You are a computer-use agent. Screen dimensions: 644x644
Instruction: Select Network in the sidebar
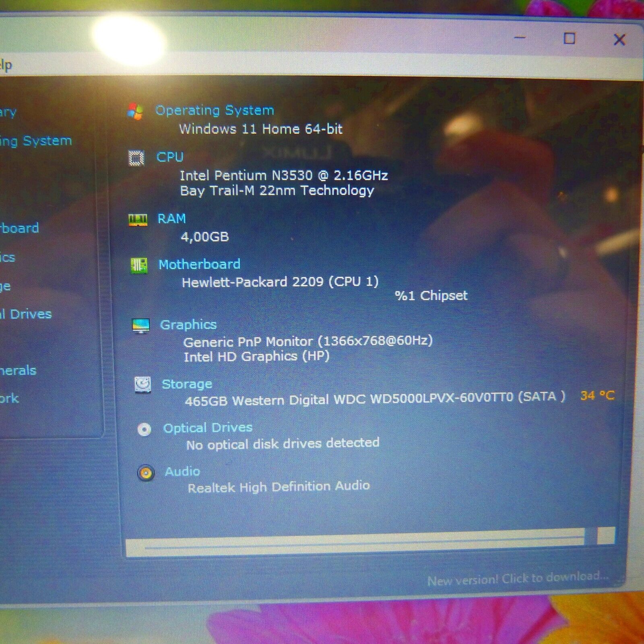[x=9, y=398]
